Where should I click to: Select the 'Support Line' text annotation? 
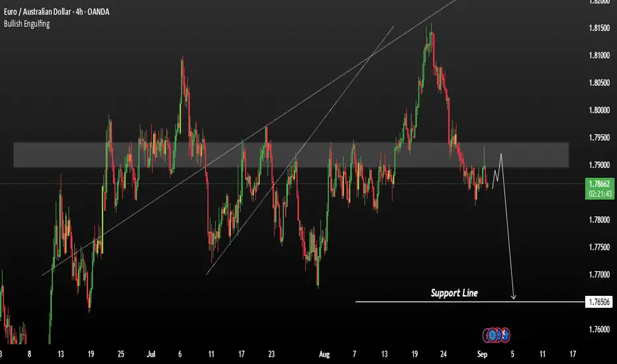click(x=454, y=293)
